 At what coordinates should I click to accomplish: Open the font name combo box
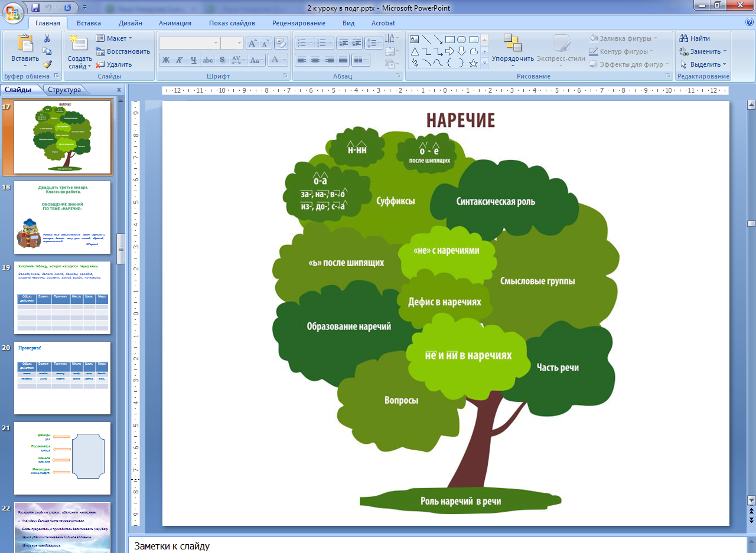tap(189, 43)
